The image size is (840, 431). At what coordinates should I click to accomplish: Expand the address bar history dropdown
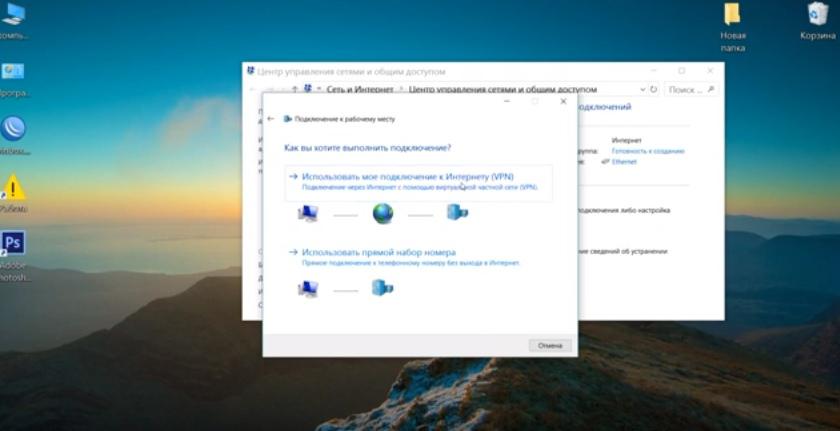coord(641,89)
